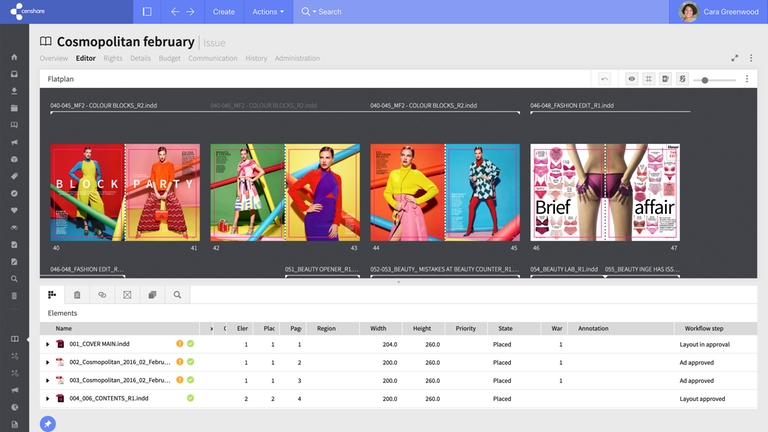768x432 pixels.
Task: Click the orange warning icon on 001_COVER MAIN row
Action: [180, 344]
